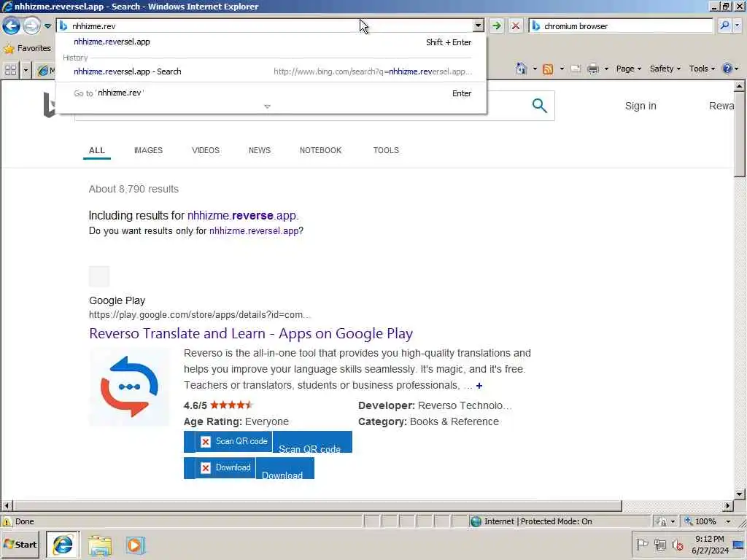Expand autocomplete list with bottom chevron
Viewport: 747px width, 560px height.
click(x=267, y=106)
